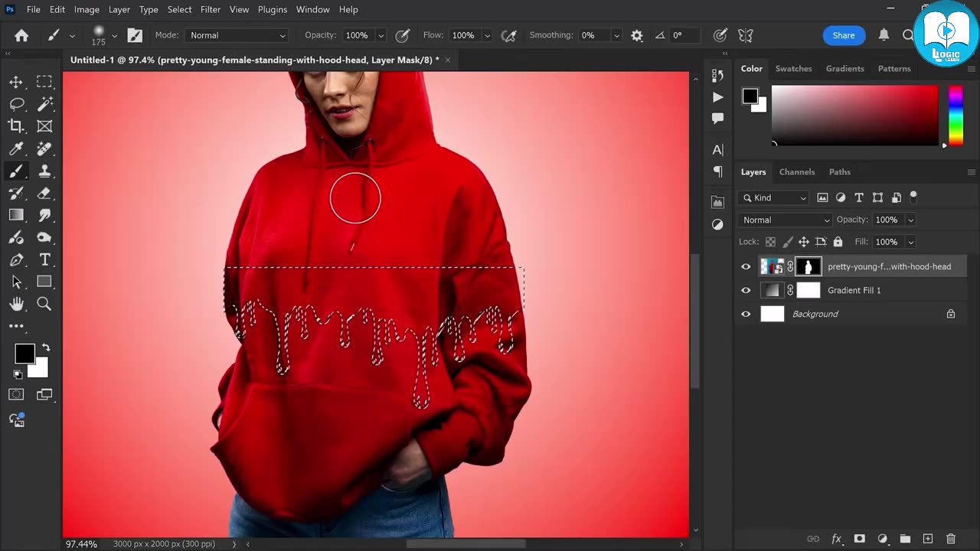Expand the Opacity slider dropdown in options bar
The height and width of the screenshot is (551, 980).
[381, 35]
